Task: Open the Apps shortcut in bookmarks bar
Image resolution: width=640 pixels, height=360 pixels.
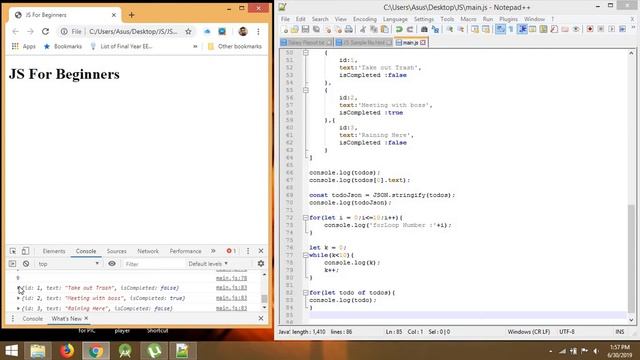Action: 24,46
